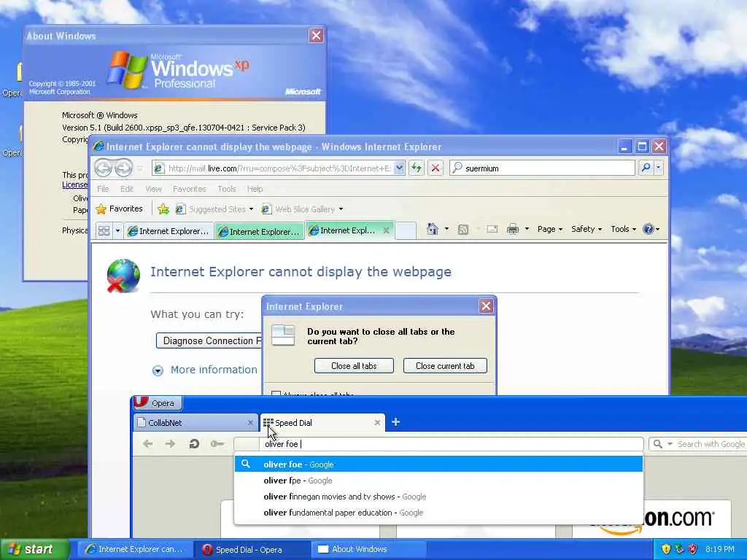Click the Opera password wand key icon
This screenshot has width=747, height=560.
pos(217,444)
